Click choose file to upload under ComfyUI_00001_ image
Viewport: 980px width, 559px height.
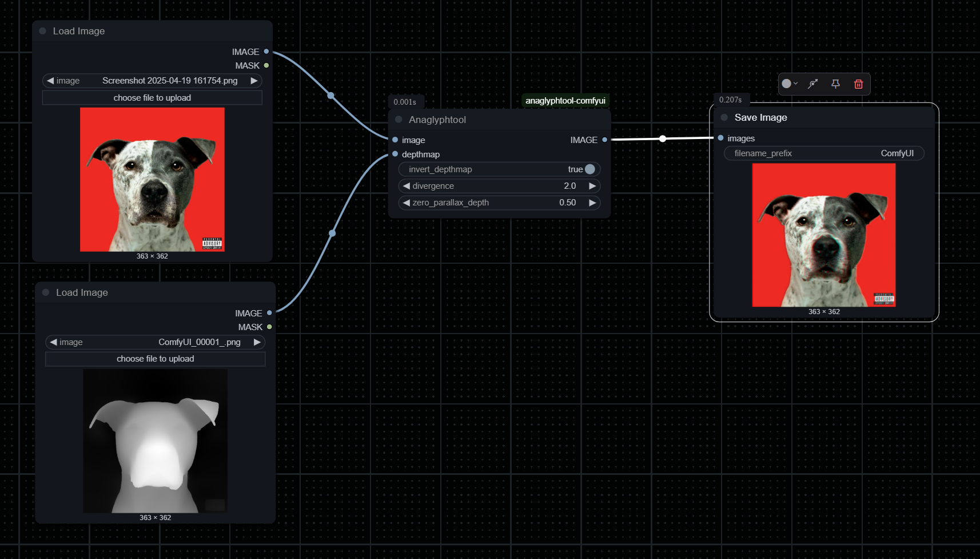tap(156, 359)
